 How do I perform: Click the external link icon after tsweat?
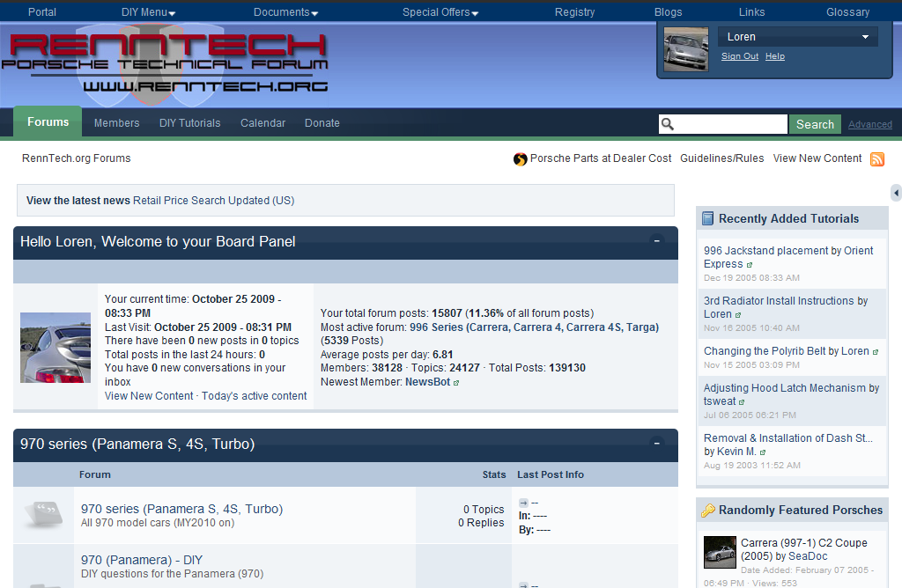[742, 402]
